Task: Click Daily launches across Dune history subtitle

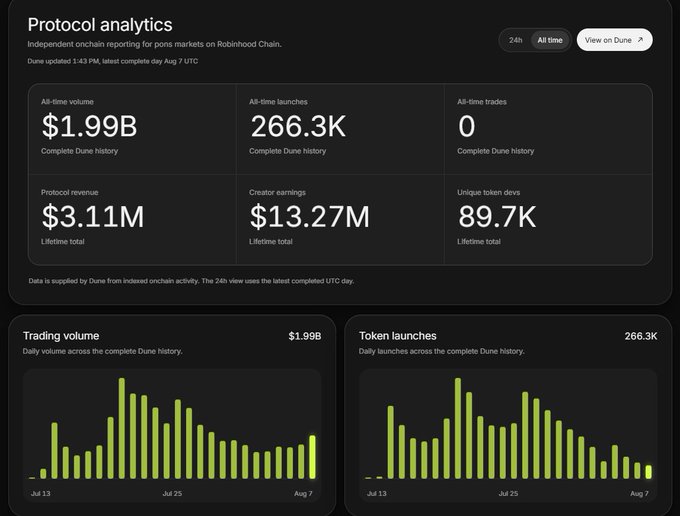Action: click(x=441, y=351)
